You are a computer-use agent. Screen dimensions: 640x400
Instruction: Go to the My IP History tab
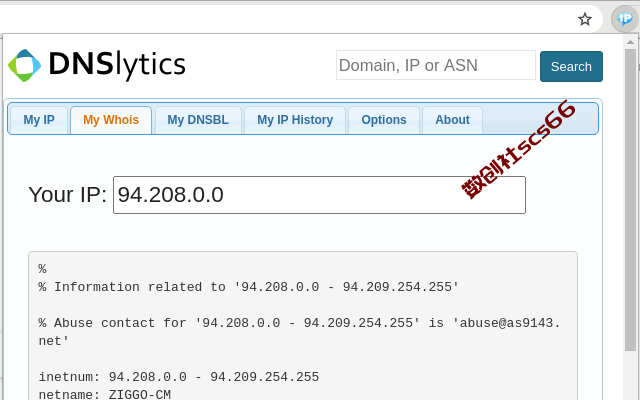[x=295, y=120]
